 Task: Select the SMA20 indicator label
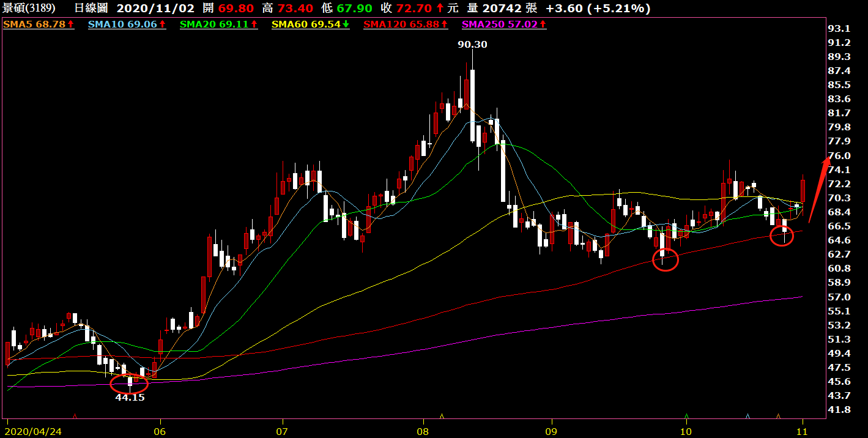(x=219, y=24)
